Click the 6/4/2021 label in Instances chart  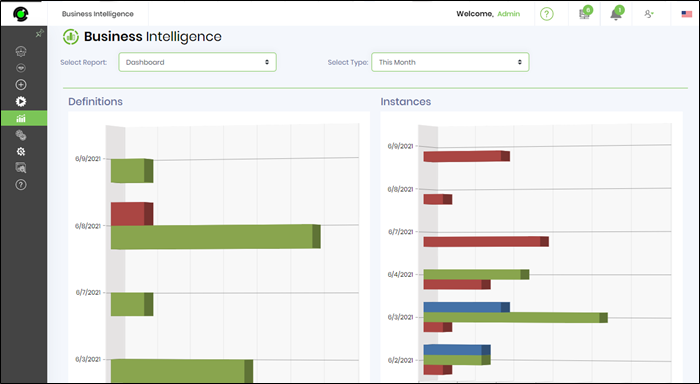(400, 274)
